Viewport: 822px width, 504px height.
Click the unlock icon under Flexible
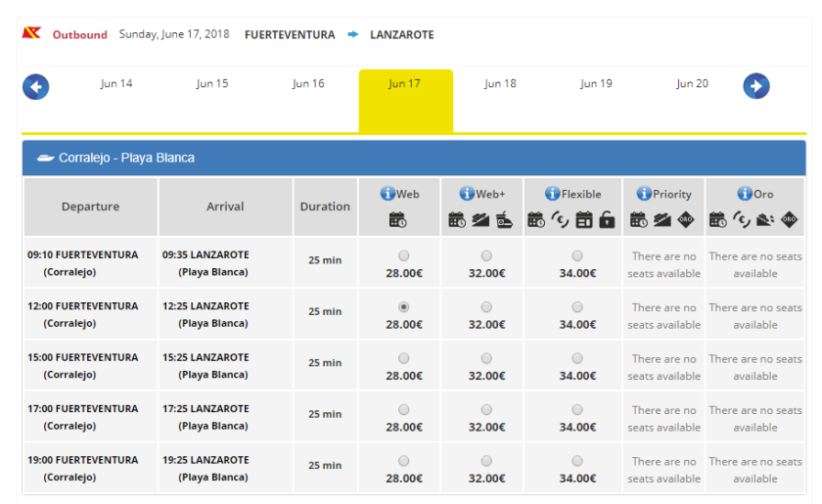coord(607,220)
